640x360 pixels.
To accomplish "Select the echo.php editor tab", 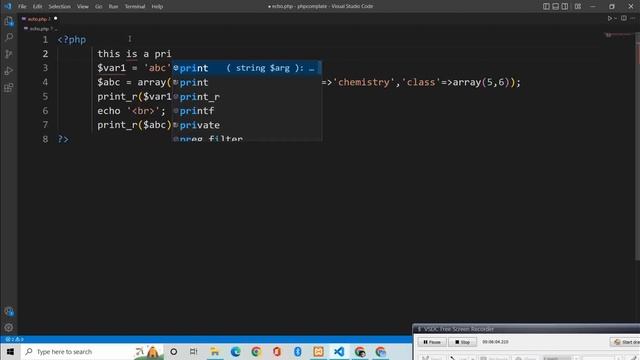I will pyautogui.click(x=39, y=19).
